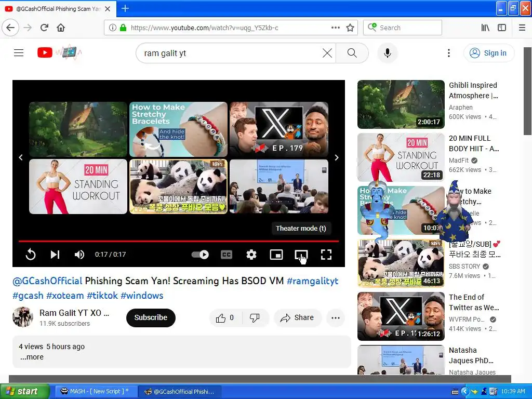The width and height of the screenshot is (532, 399).
Task: Go back to previous browser page
Action: [10, 28]
